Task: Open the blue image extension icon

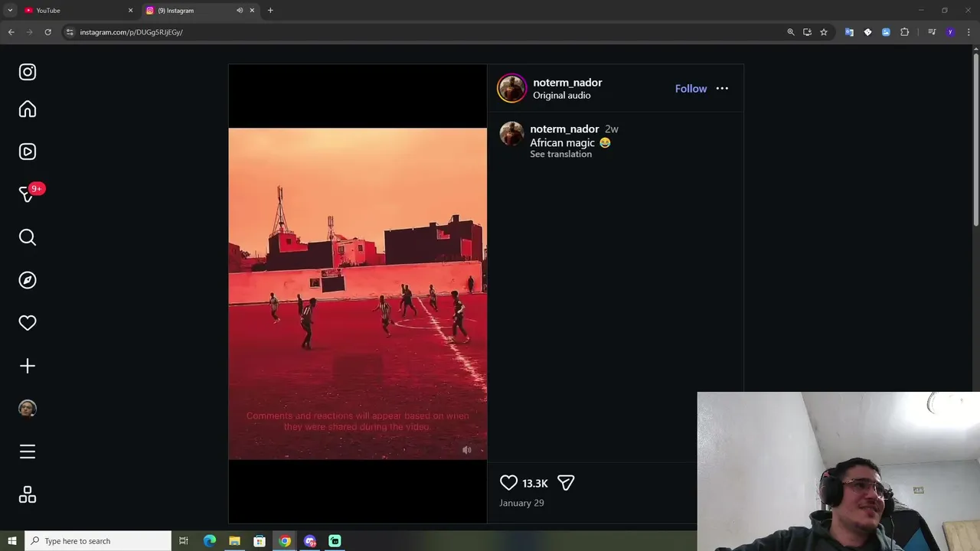Action: 886,32
